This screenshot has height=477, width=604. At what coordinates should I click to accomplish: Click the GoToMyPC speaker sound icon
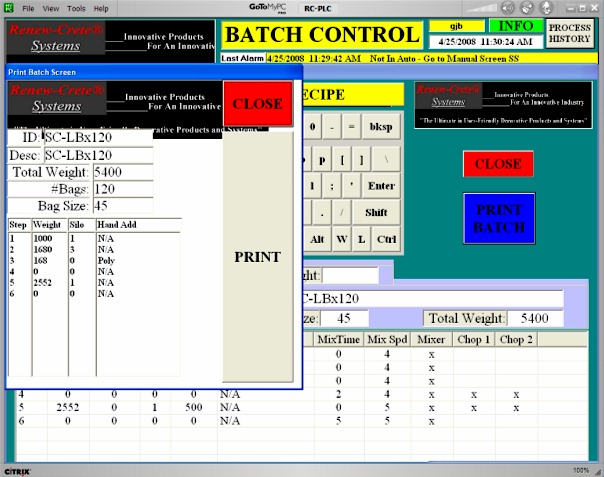508,8
